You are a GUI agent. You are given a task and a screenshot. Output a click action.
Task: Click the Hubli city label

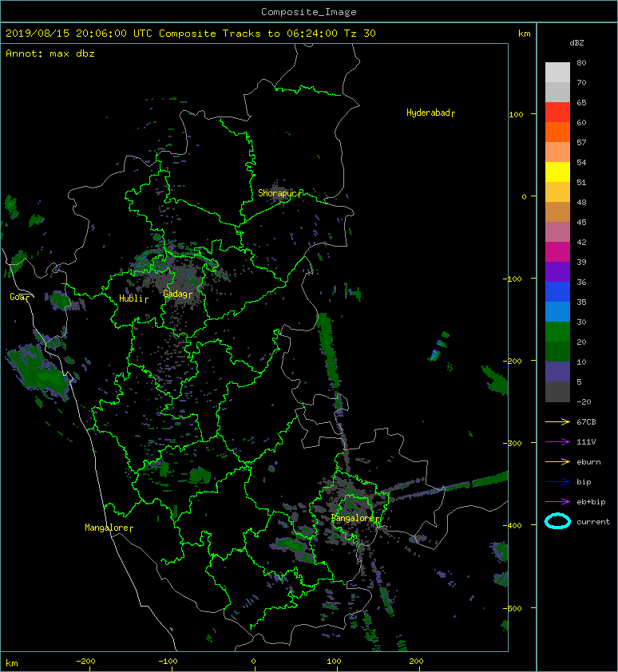[131, 298]
